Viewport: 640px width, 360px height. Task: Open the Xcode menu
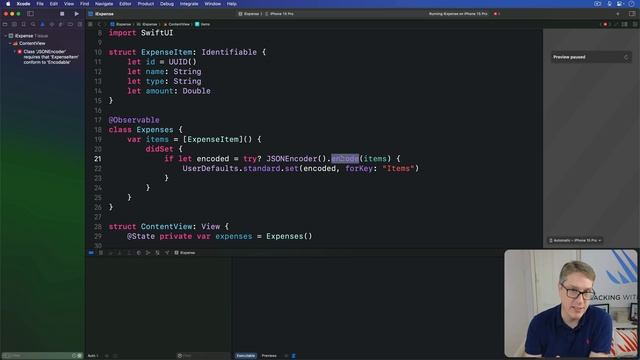23,4
